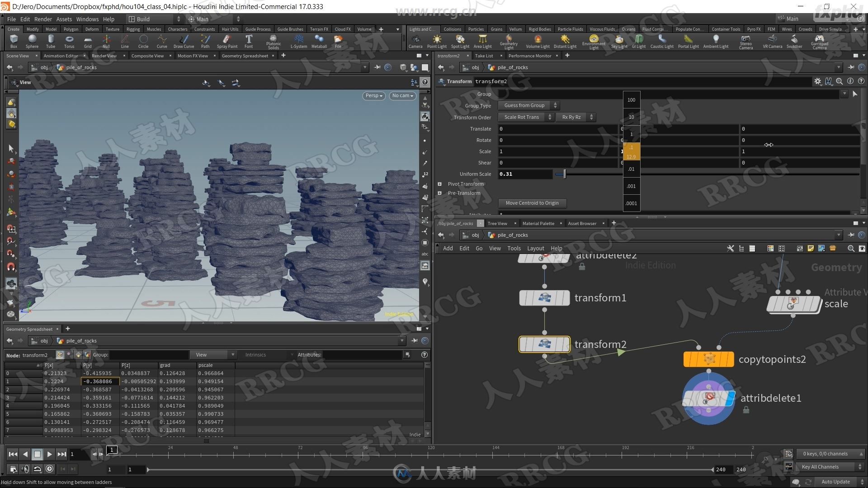Click Auto Update button
Screen dimensions: 868x488
835,482
